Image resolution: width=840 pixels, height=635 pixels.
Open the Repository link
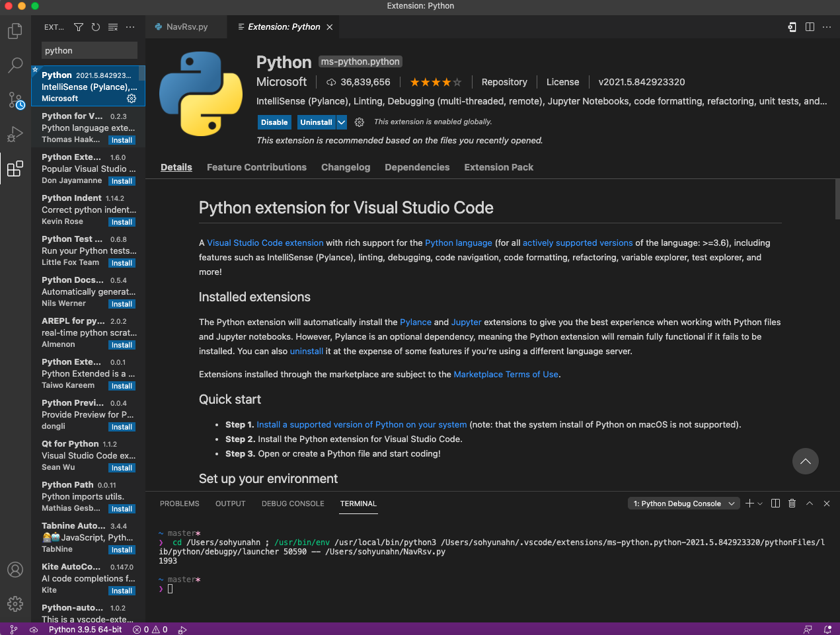(504, 82)
